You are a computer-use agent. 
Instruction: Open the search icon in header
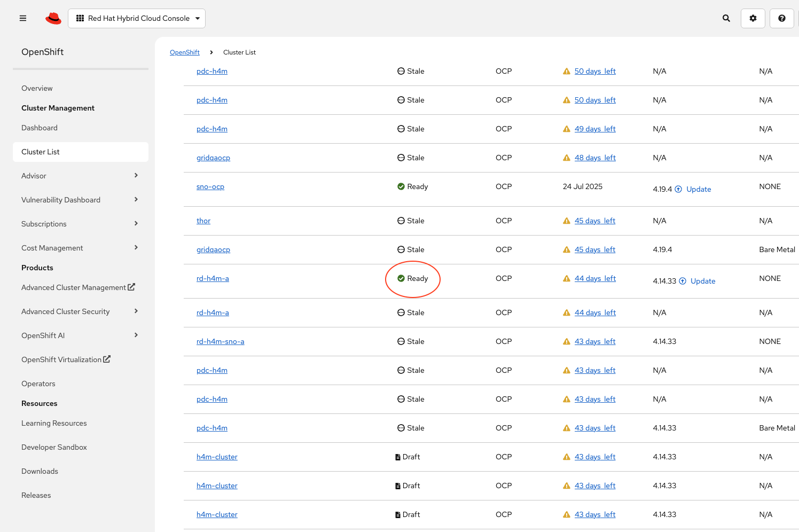point(726,18)
